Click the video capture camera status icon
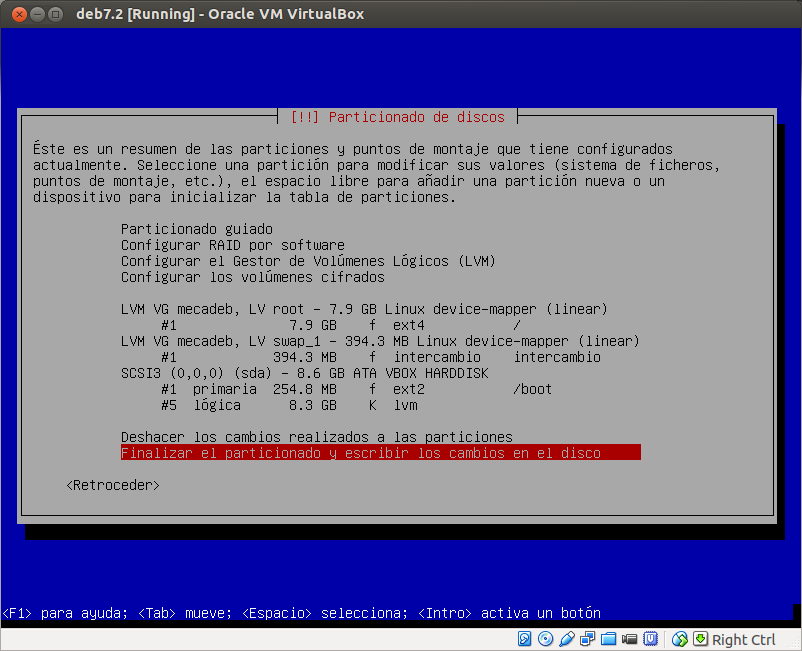The width and height of the screenshot is (802, 651). point(628,639)
